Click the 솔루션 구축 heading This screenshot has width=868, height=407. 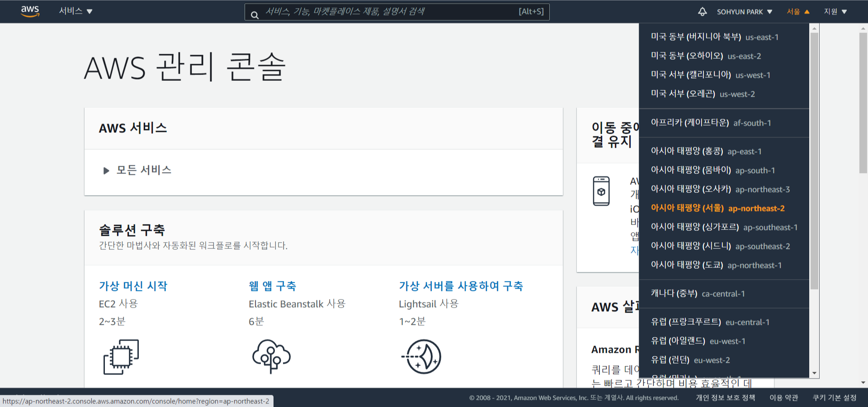132,230
